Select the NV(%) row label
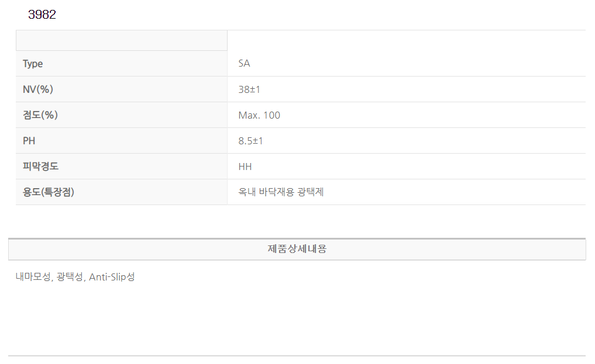 pos(38,89)
